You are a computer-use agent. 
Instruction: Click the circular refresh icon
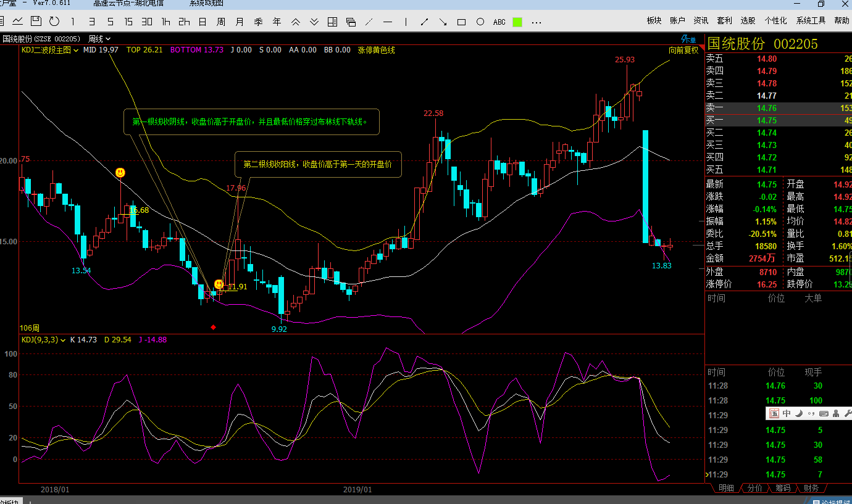pos(54,22)
